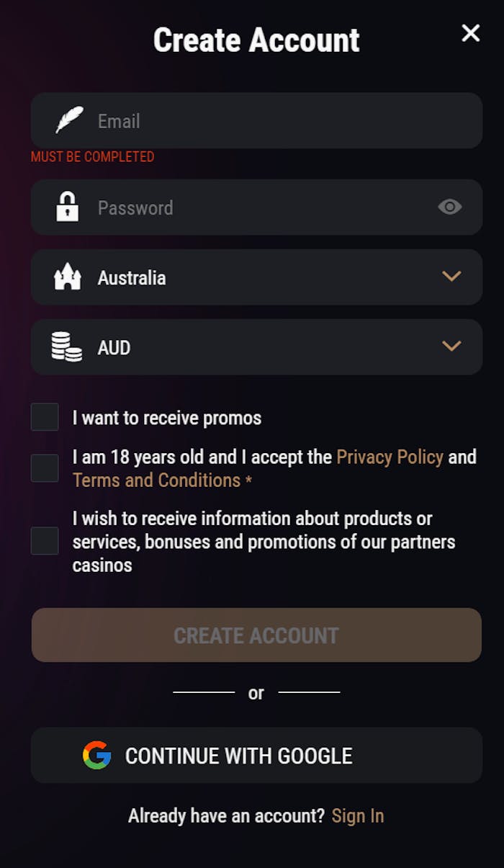Expand the country dropdown chevron
504x868 pixels.
click(452, 276)
